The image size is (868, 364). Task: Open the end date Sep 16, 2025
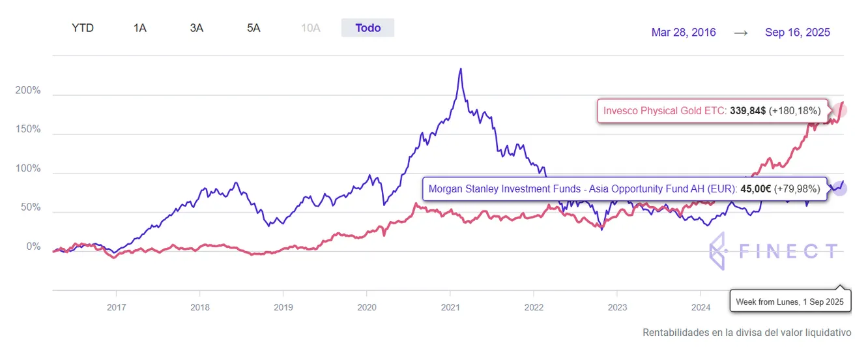pos(798,33)
